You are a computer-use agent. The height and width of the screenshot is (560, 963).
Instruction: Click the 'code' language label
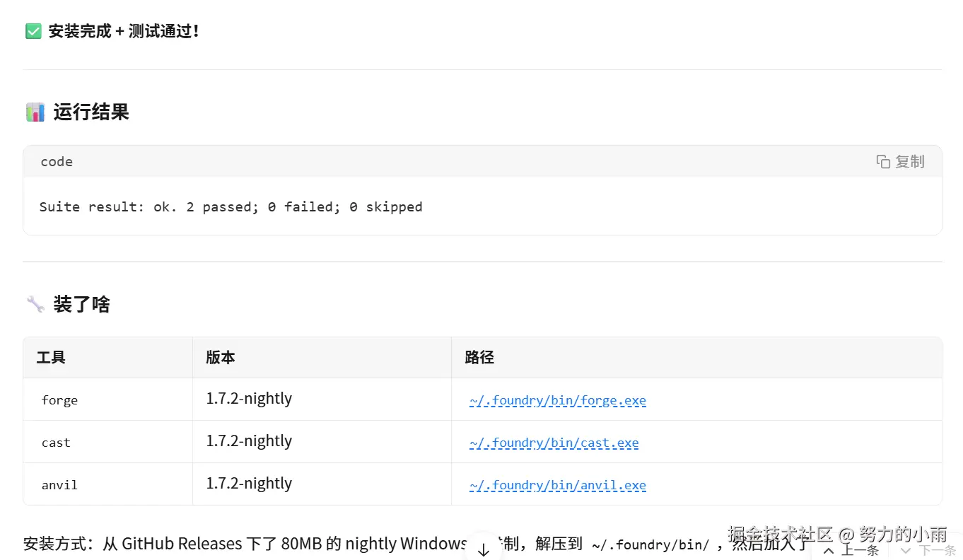click(x=57, y=161)
